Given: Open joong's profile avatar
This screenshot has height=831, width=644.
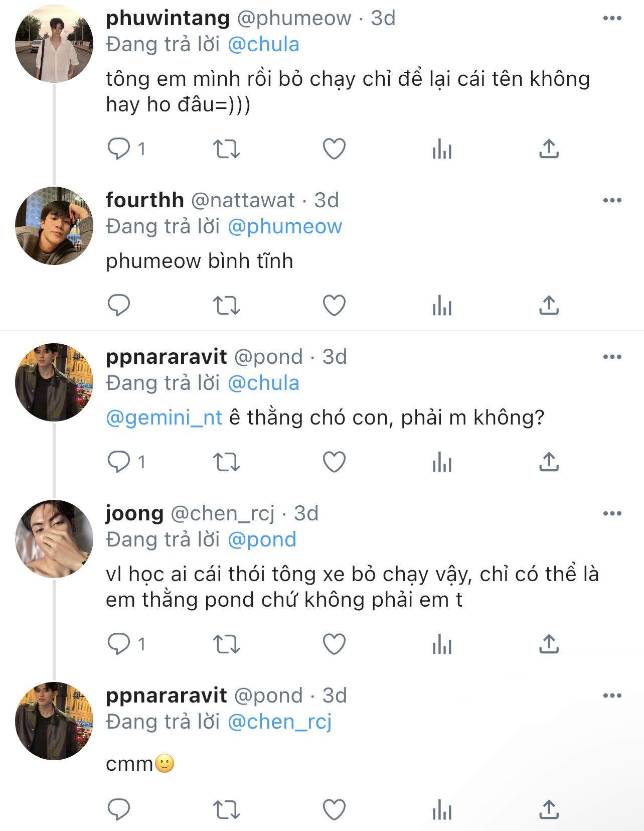Looking at the screenshot, I should [x=54, y=539].
